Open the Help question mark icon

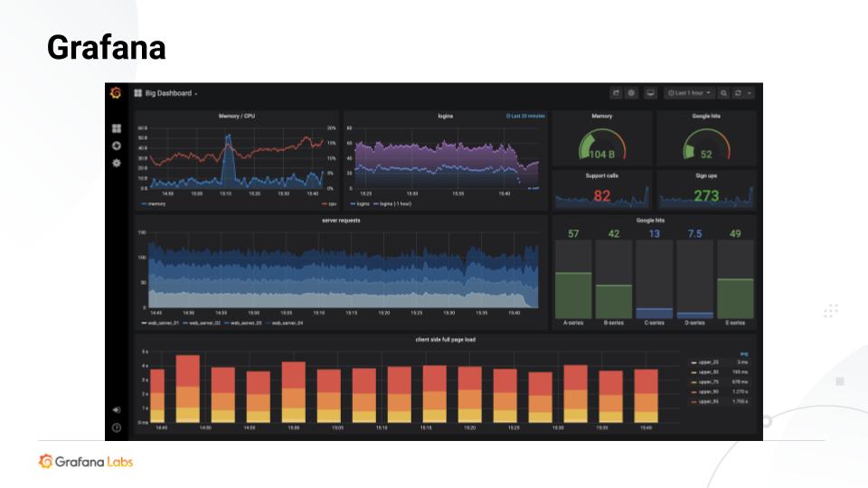click(116, 427)
